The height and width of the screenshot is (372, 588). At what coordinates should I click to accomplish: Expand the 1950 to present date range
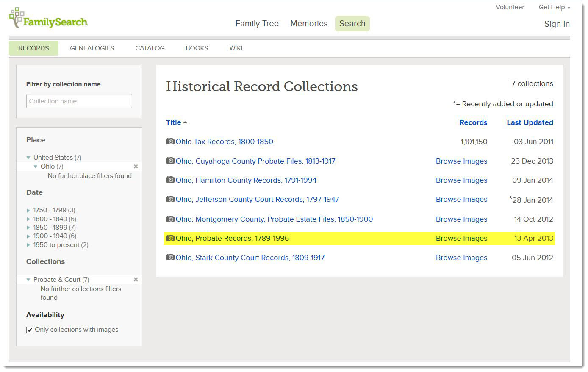(x=28, y=245)
